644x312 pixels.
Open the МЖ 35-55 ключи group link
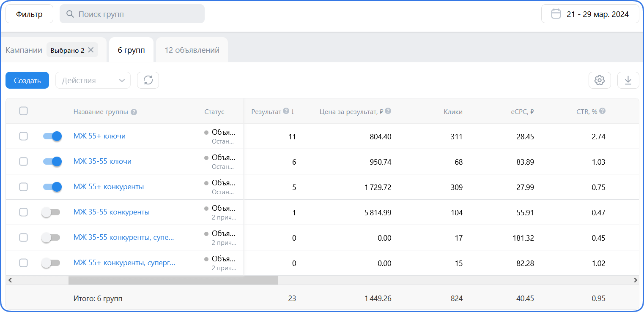(102, 161)
